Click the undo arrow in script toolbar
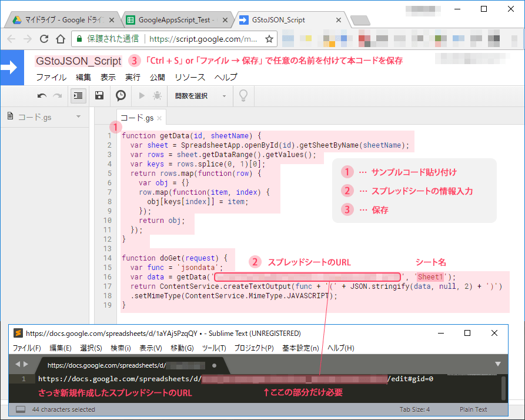This screenshot has width=525, height=420. point(42,96)
